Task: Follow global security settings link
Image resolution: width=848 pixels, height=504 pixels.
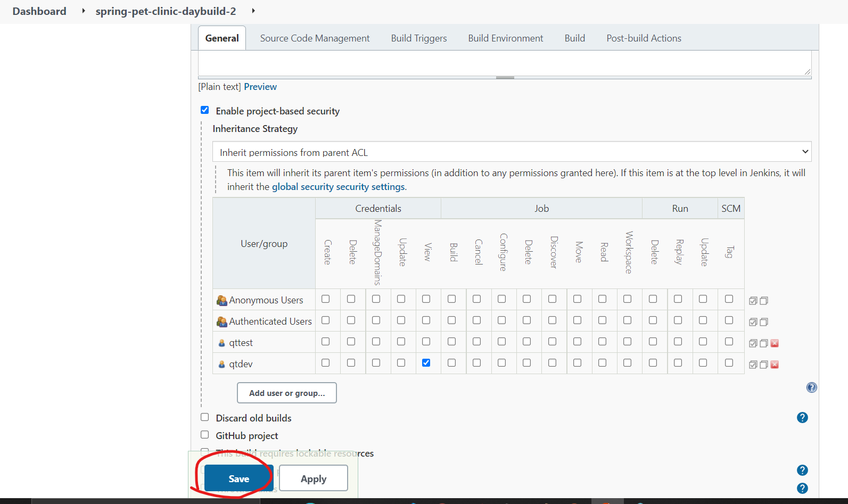Action: [x=339, y=187]
